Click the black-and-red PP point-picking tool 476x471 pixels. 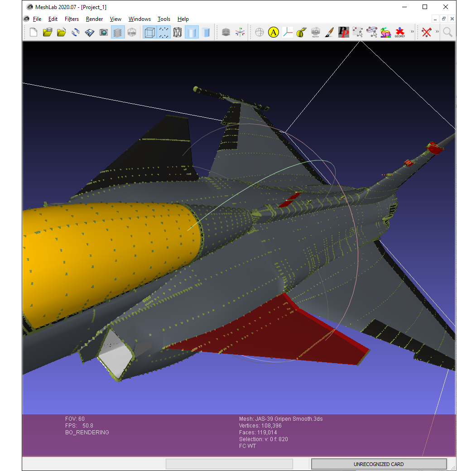tap(344, 32)
